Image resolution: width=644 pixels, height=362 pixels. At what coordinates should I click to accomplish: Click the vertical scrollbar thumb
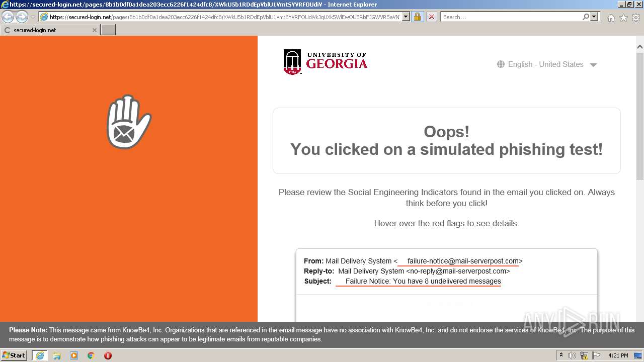point(640,116)
